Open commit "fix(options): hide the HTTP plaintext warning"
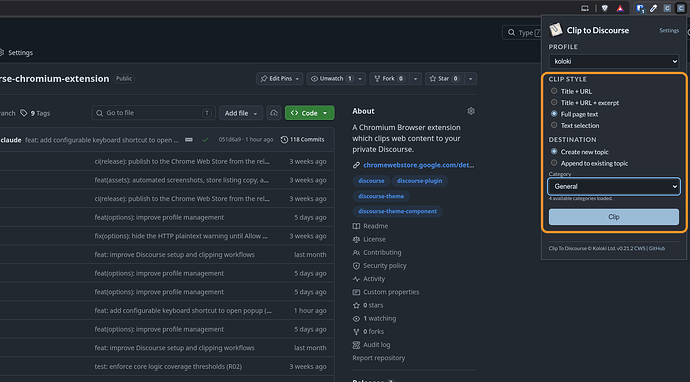Screen dimensions: 690x382 181,236
